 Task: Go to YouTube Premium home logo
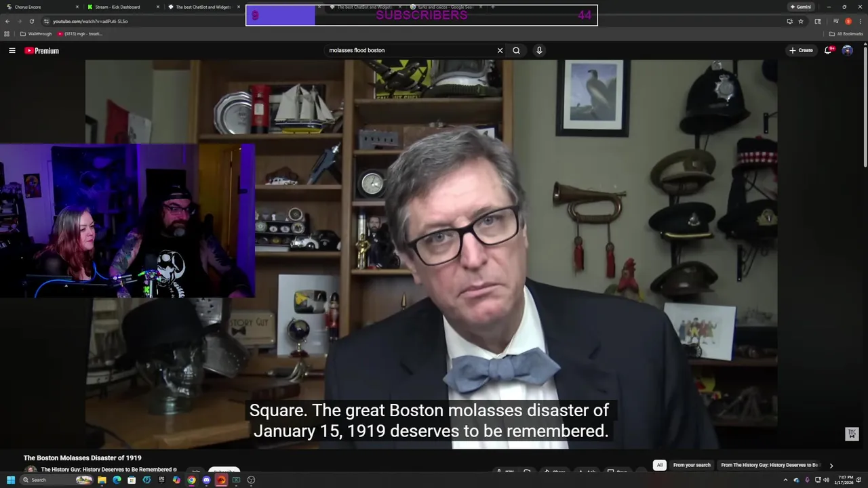pyautogui.click(x=42, y=51)
